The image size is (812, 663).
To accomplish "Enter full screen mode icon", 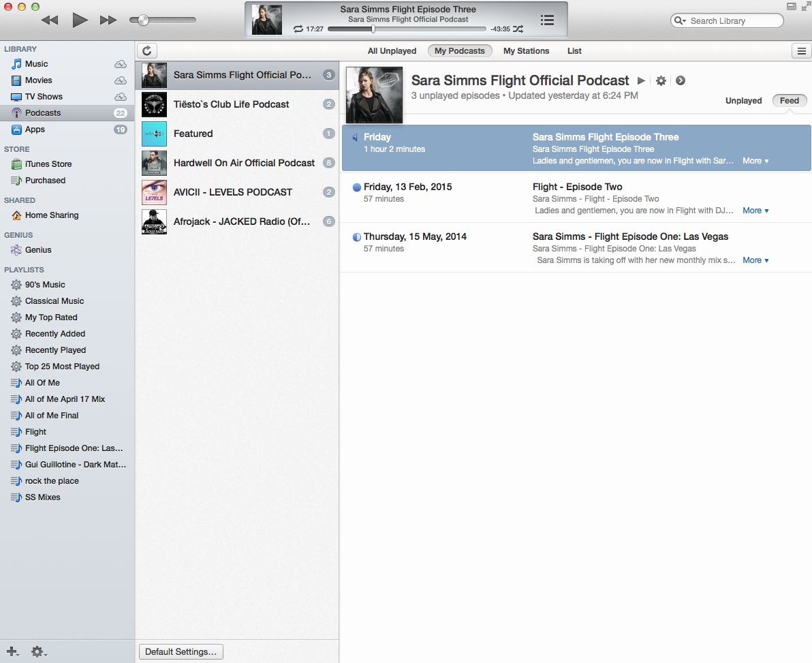I will tap(806, 6).
